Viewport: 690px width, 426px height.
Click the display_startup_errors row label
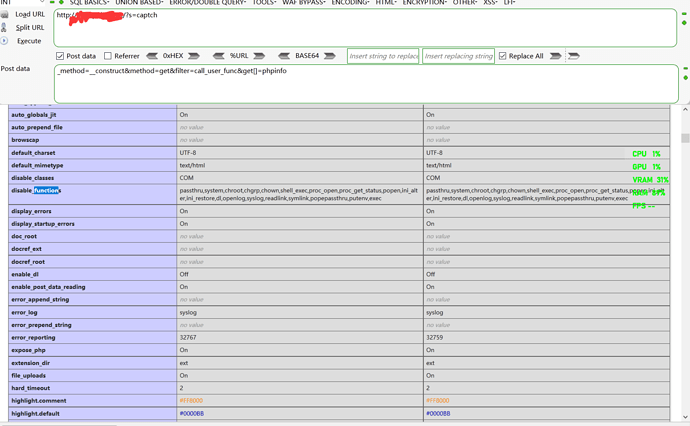43,224
